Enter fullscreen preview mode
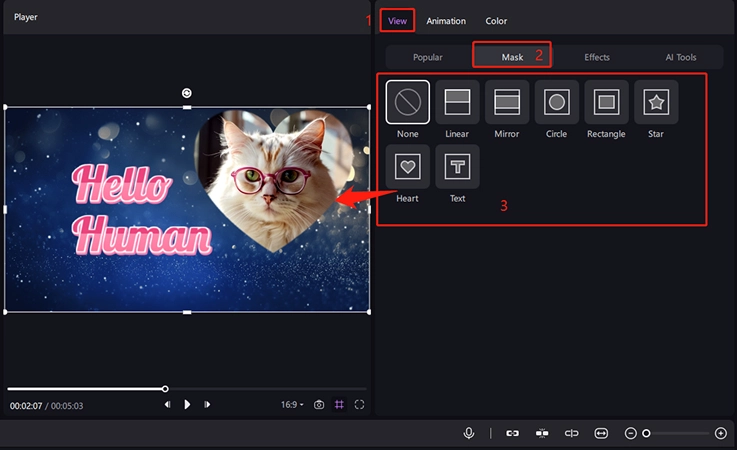Viewport: 737px width, 450px height. 359,404
